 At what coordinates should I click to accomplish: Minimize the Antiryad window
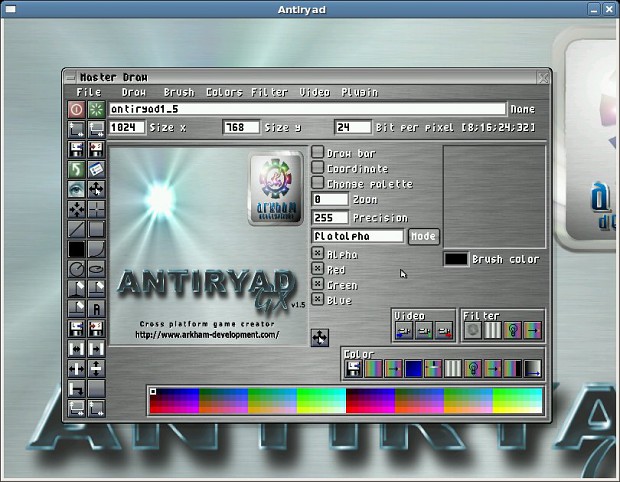pos(594,9)
